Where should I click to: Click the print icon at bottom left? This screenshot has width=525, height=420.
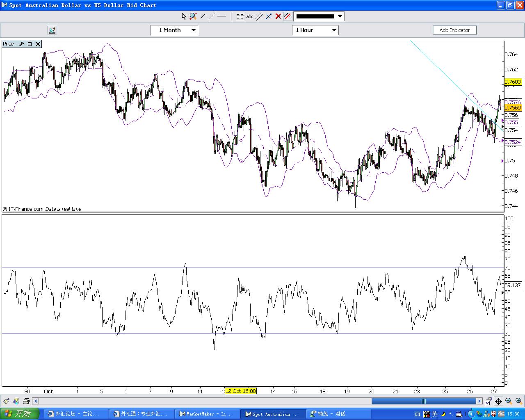[x=26, y=401]
